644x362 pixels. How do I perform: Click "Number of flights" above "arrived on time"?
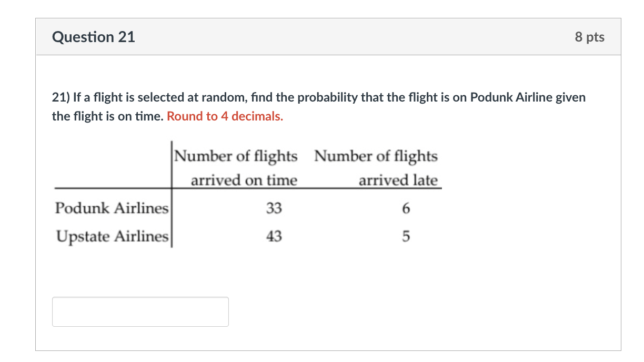(236, 156)
